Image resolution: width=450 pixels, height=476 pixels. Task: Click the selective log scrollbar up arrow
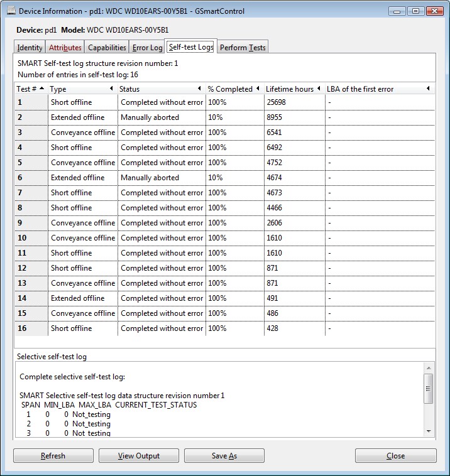click(429, 368)
